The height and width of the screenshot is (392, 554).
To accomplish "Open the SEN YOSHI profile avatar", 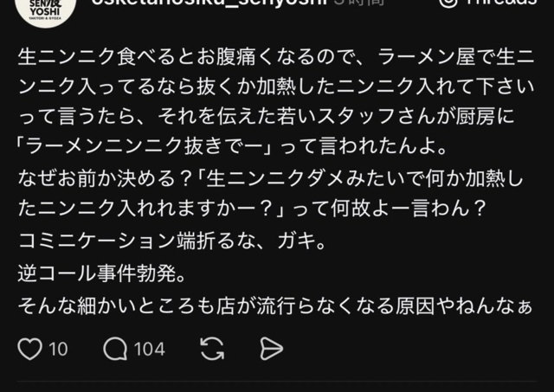I will coord(46,9).
